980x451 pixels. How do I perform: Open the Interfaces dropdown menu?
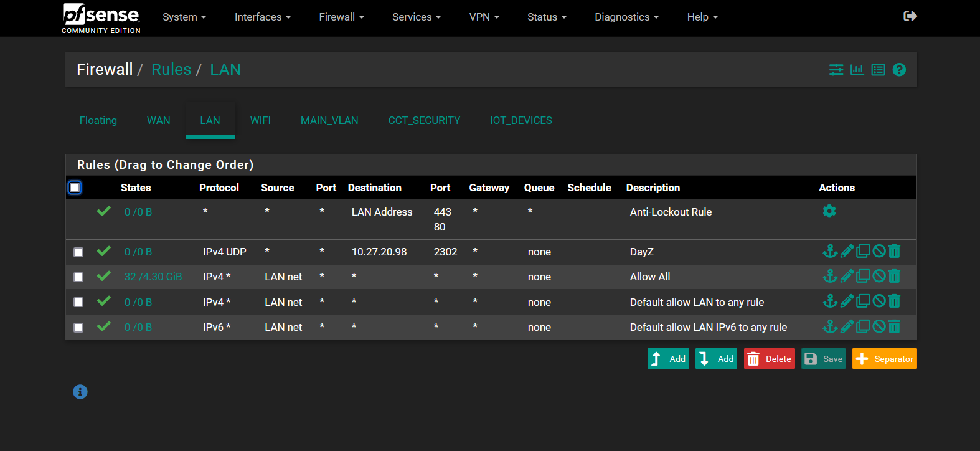click(263, 17)
